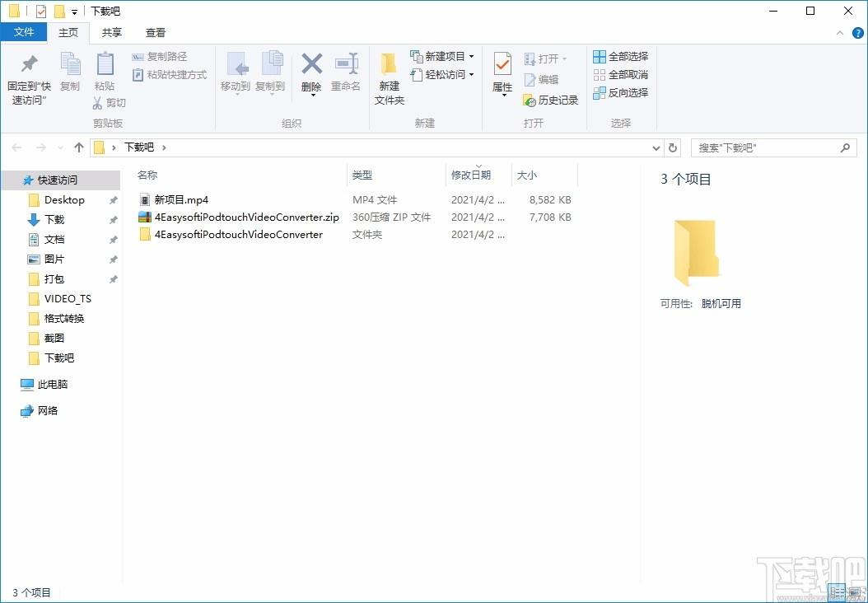
Task: Switch to the Home tab
Action: point(68,33)
